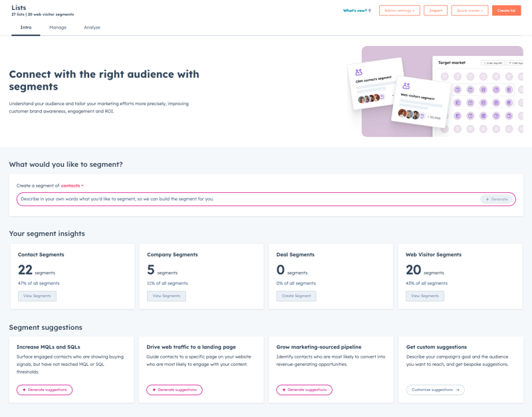Open the Analyze tab
532x417 pixels.
click(92, 27)
